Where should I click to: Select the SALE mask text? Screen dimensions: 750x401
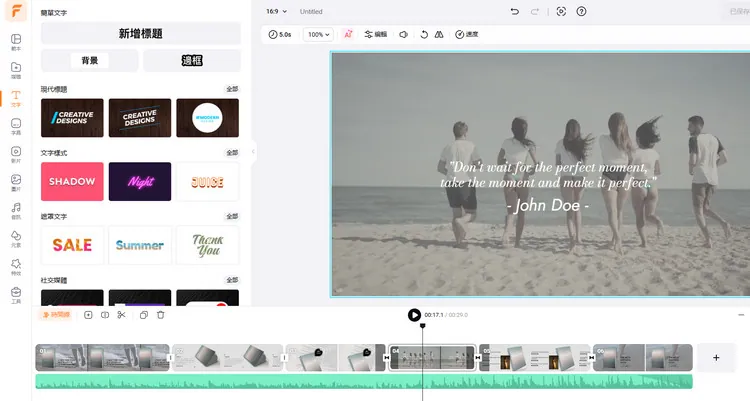(72, 245)
